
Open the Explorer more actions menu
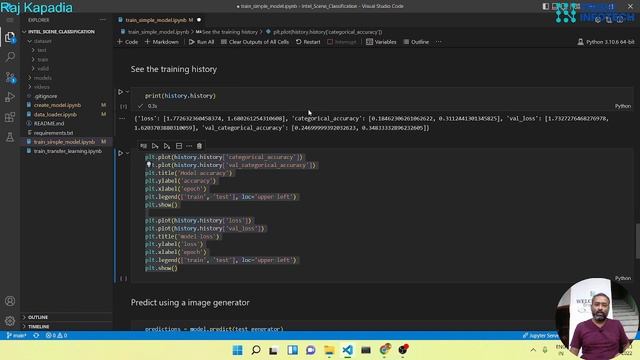tap(102, 20)
